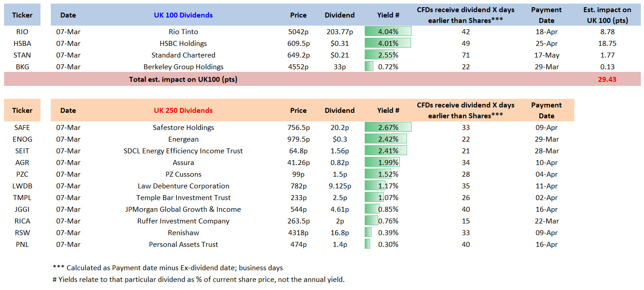Image resolution: width=644 pixels, height=290 pixels.
Task: Click Rio Tinto's dividend 203.77p
Action: (340, 32)
